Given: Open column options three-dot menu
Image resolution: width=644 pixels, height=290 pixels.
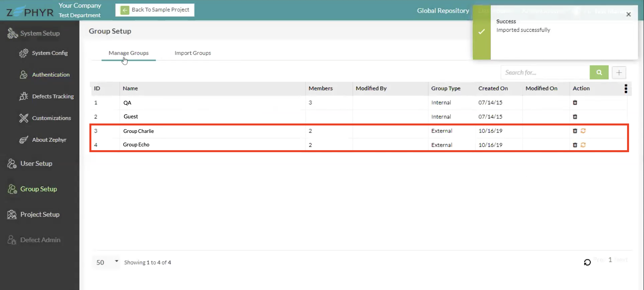Looking at the screenshot, I should 626,89.
